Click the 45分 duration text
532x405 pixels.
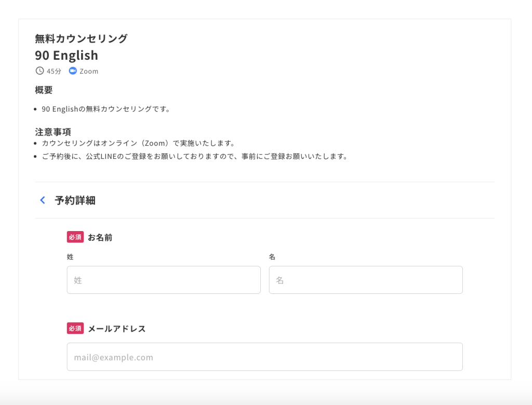(54, 71)
